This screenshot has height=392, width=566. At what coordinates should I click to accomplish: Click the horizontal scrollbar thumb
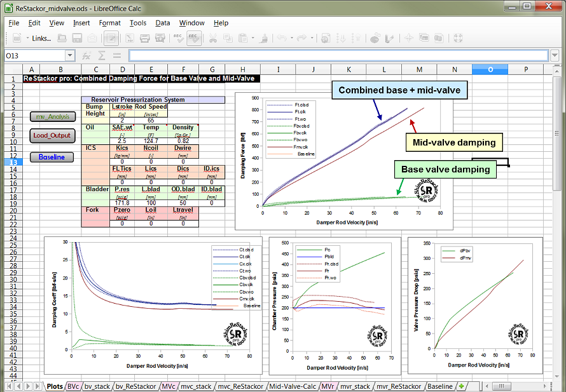coord(502,386)
